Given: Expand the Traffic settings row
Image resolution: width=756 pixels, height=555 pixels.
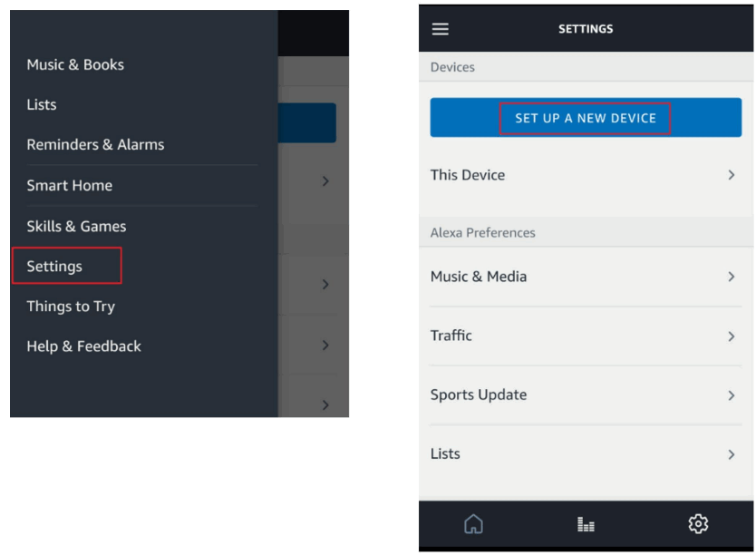Looking at the screenshot, I should click(586, 336).
